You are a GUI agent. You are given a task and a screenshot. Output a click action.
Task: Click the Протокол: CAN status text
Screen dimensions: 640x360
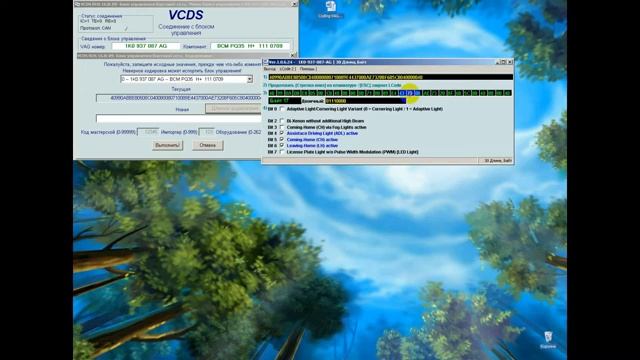tap(96, 28)
